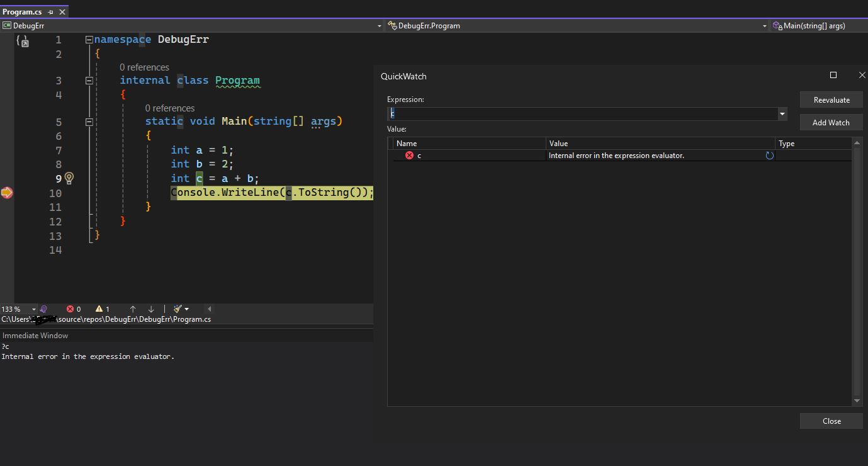868x466 pixels.
Task: Collapse the Main method block
Action: point(89,122)
